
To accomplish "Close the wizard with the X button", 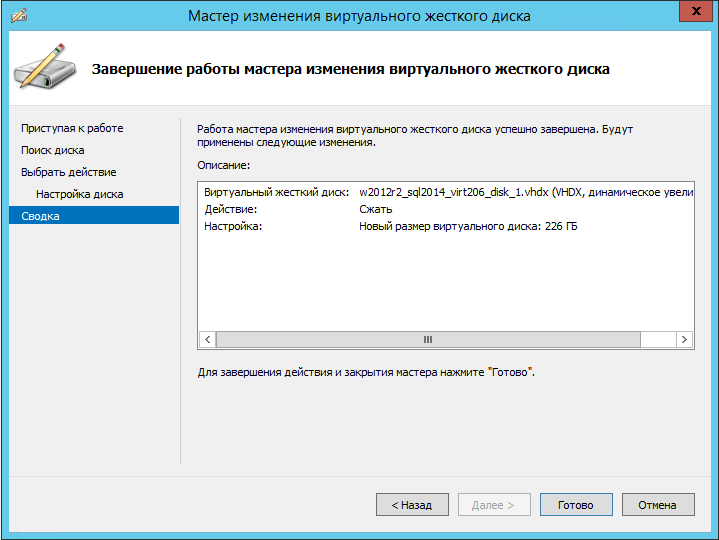I will (x=695, y=11).
